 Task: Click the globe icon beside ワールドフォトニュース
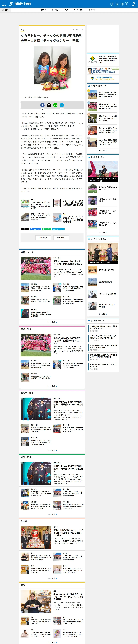coord(89,239)
